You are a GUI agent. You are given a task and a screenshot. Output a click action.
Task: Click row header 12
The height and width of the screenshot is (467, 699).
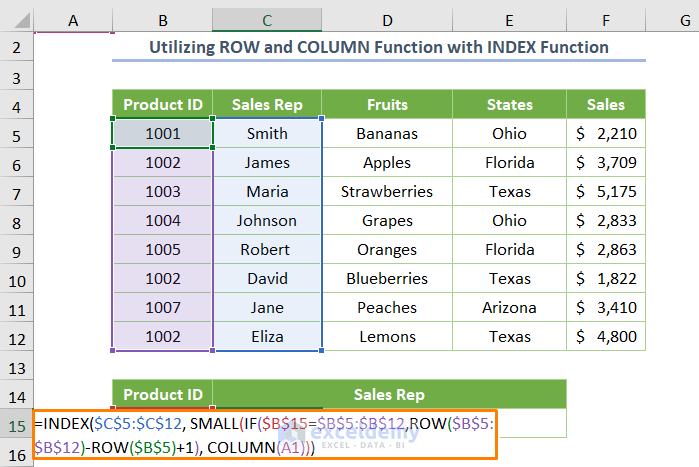coord(17,337)
